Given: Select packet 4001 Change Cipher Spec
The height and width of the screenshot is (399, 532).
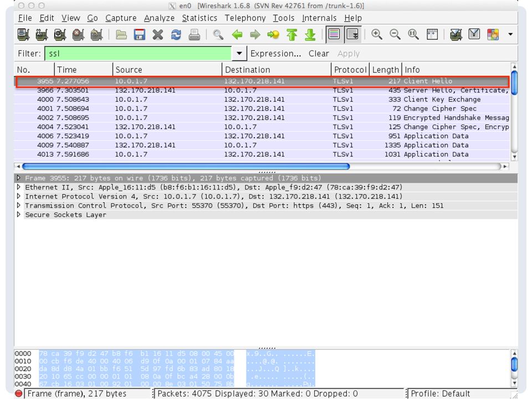Looking at the screenshot, I should pyautogui.click(x=262, y=109).
